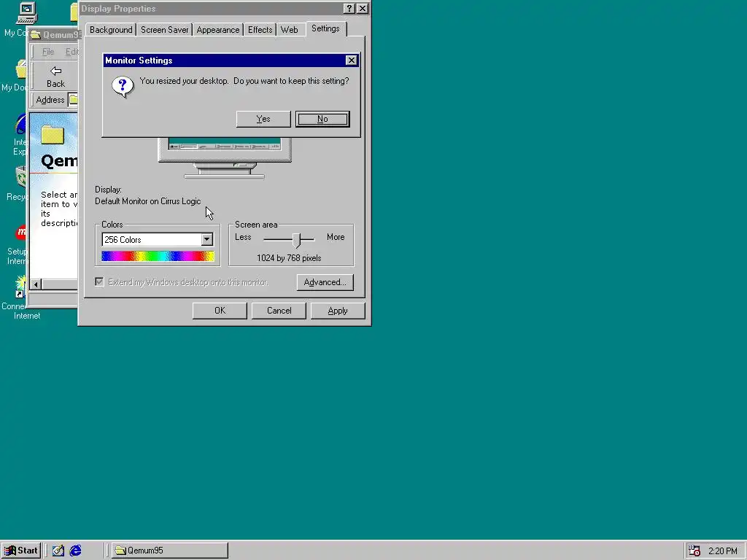Confirm with the Yes button
Image resolution: width=747 pixels, height=560 pixels.
263,119
